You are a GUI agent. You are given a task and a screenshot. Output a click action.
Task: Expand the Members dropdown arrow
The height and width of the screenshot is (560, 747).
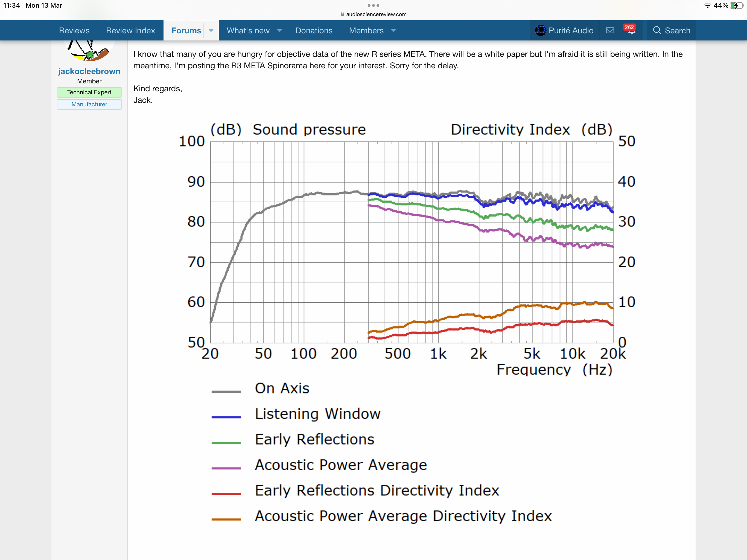(x=393, y=30)
